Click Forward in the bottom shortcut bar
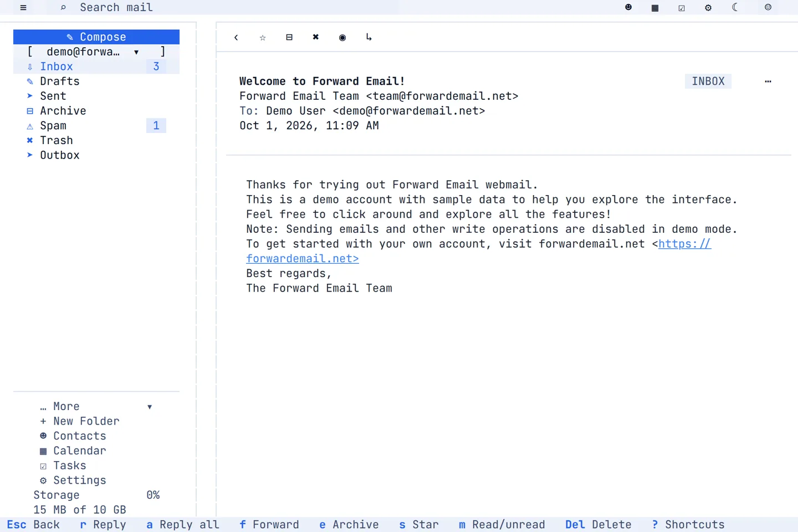798x532 pixels. 269,525
